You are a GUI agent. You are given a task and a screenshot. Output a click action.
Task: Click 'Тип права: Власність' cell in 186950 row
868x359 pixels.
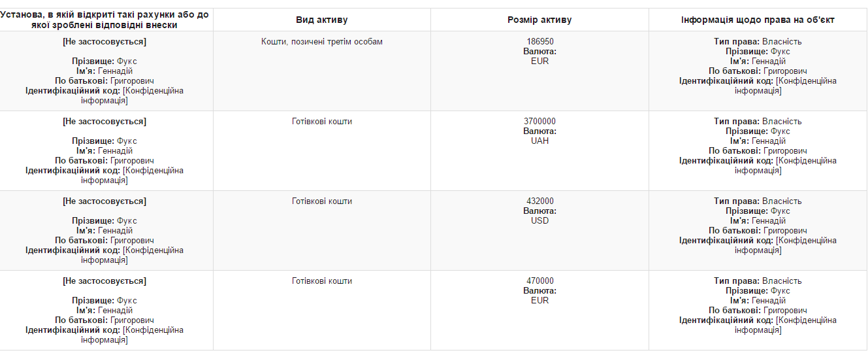758,42
